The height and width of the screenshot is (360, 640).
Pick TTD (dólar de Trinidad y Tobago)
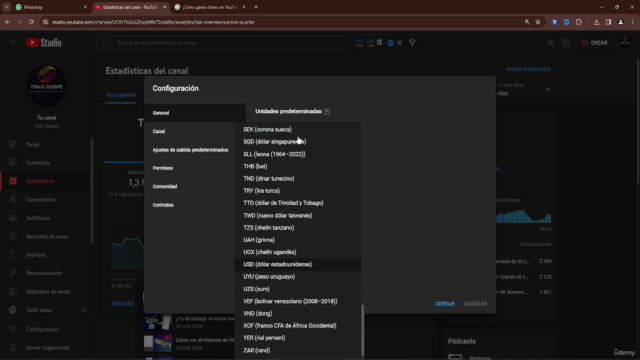pyautogui.click(x=298, y=203)
